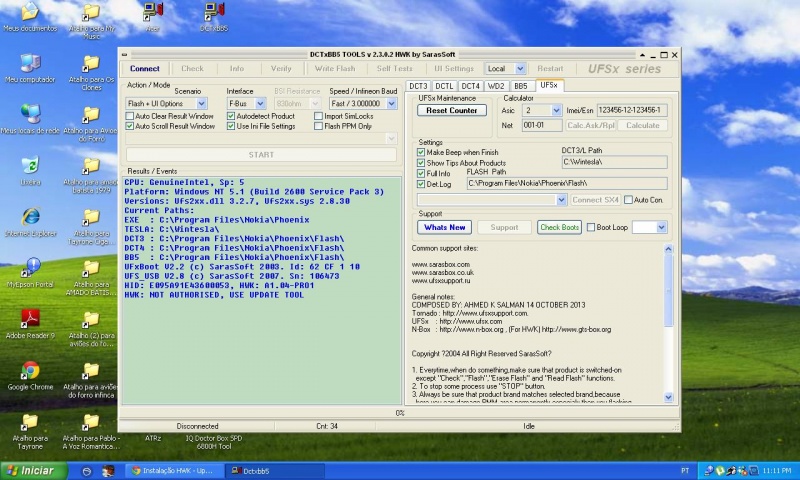
Task: Click the Iniciar start button
Action: pyautogui.click(x=34, y=470)
